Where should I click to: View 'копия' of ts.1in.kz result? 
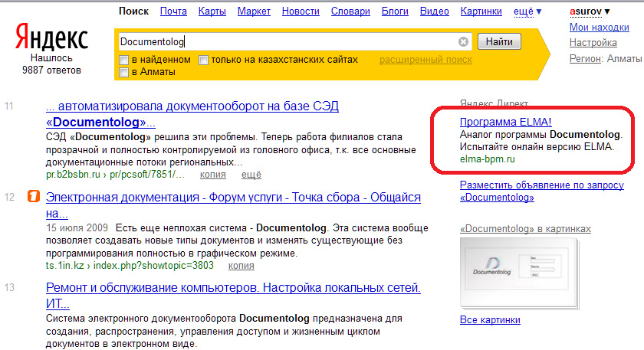pyautogui.click(x=241, y=266)
